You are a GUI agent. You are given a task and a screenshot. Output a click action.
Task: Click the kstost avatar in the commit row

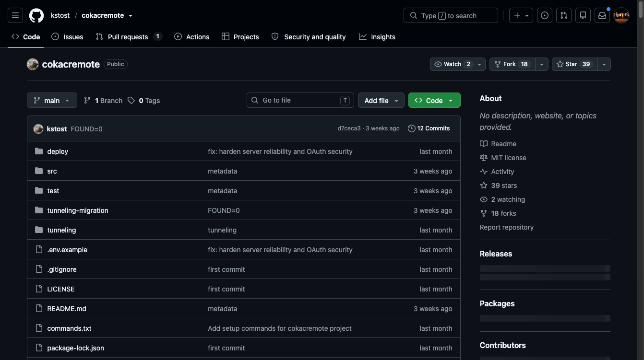tap(38, 128)
